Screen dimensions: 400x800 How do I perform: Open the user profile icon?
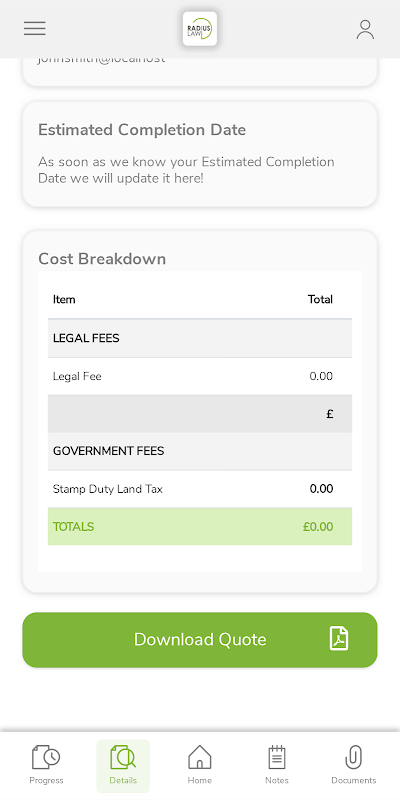(365, 30)
